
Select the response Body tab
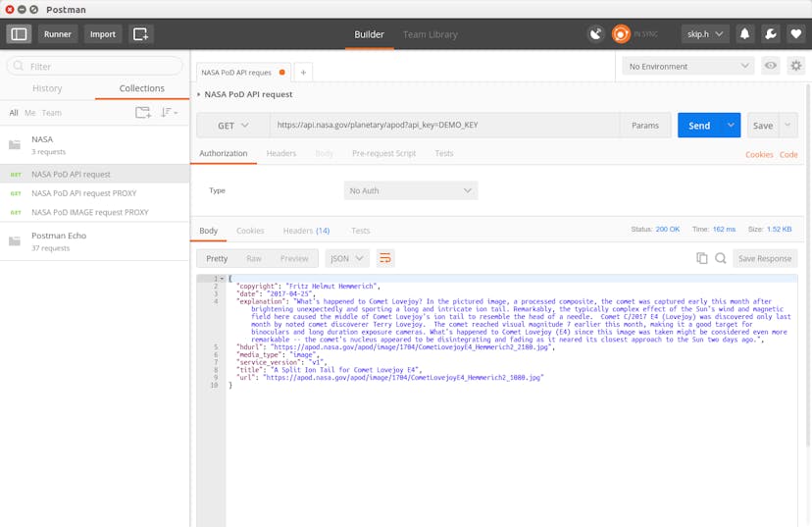[209, 231]
